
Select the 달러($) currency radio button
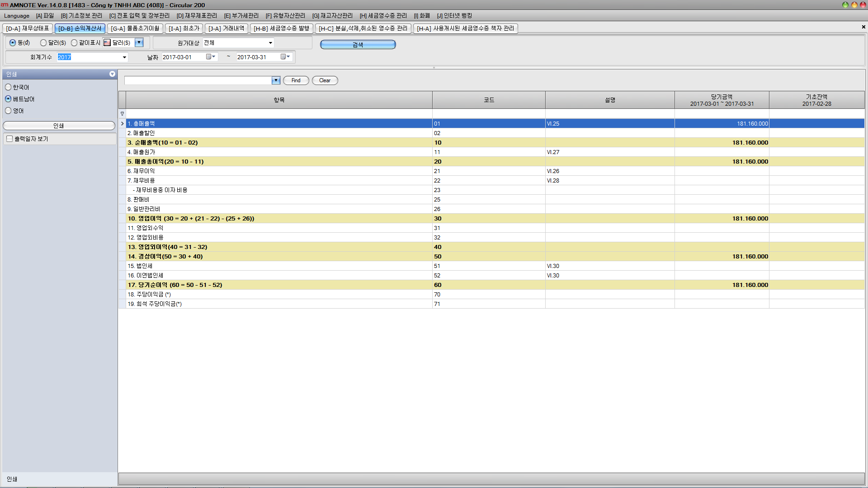[x=43, y=43]
